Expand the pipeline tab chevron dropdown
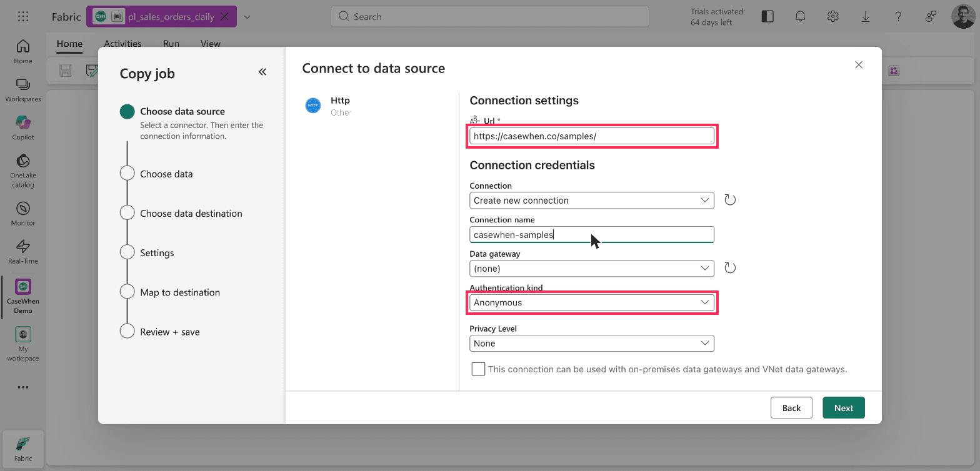This screenshot has height=471, width=980. [x=247, y=17]
